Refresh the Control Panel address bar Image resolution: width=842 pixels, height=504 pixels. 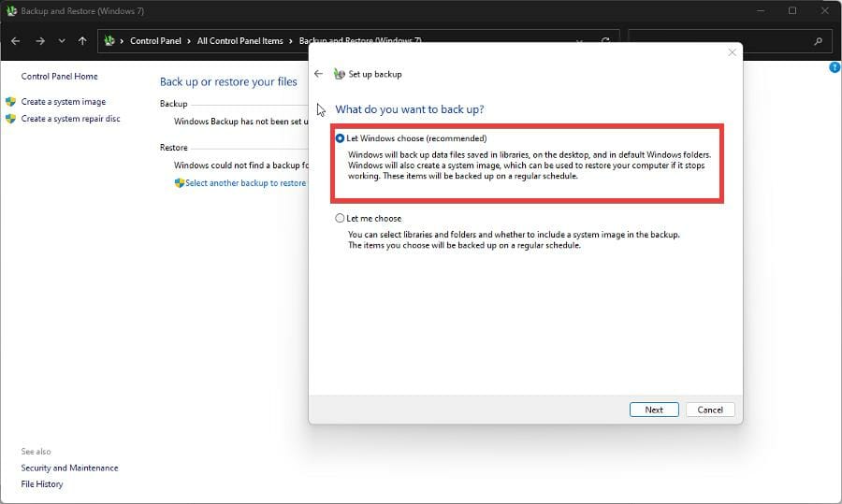coord(605,41)
